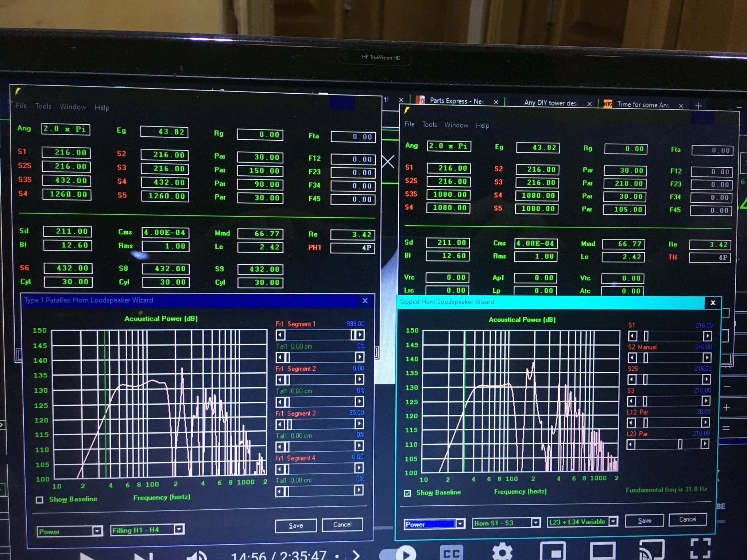This screenshot has height=560, width=747.
Task: Click Mmd field in right Hornresp window
Action: [x=623, y=244]
